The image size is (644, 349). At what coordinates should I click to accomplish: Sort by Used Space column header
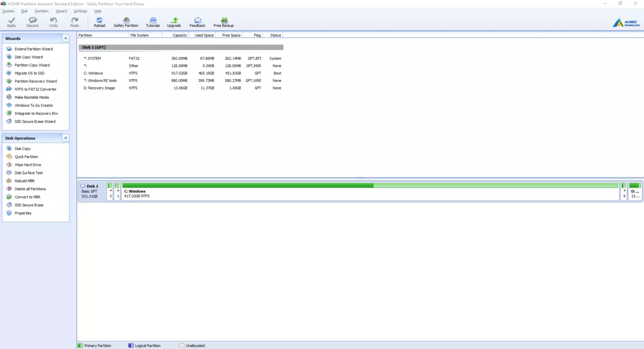pos(202,35)
